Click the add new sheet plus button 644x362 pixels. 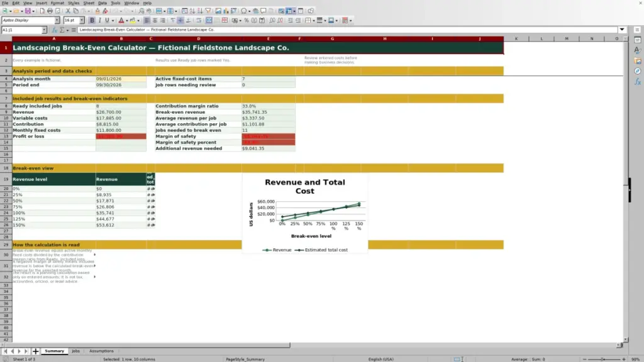click(x=36, y=351)
